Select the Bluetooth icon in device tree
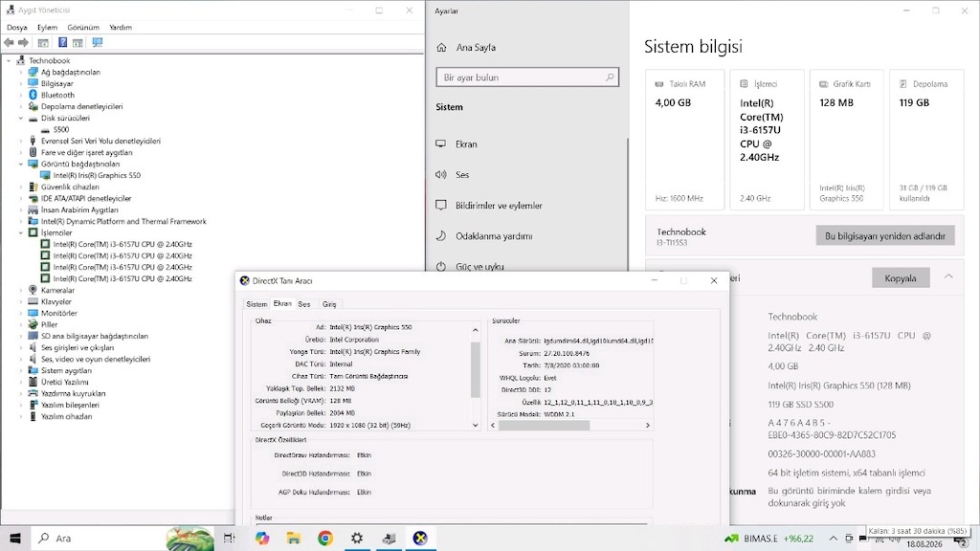Viewport: 980px width, 551px height. pyautogui.click(x=33, y=95)
